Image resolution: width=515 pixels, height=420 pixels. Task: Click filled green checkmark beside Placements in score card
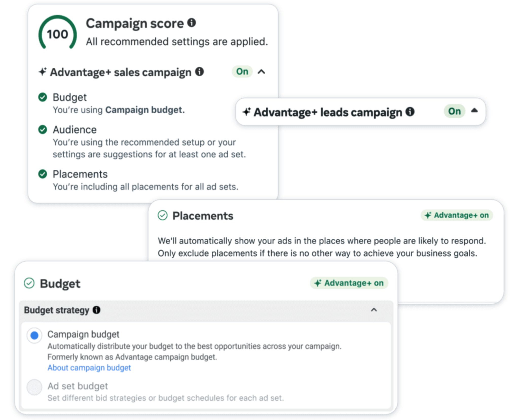coord(43,174)
